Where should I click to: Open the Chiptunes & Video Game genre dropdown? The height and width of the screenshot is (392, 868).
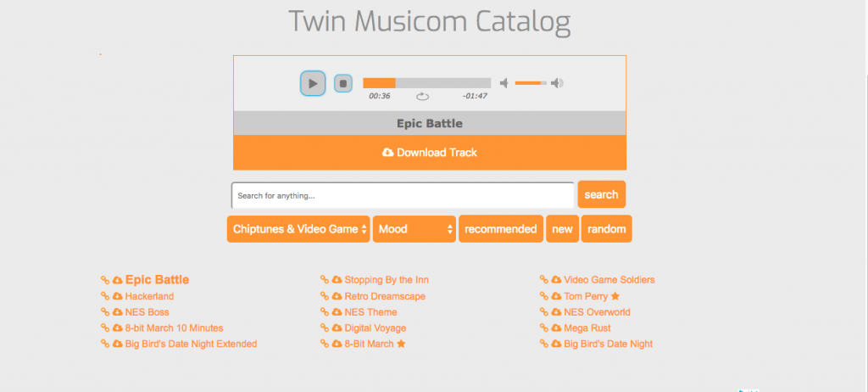coord(298,229)
